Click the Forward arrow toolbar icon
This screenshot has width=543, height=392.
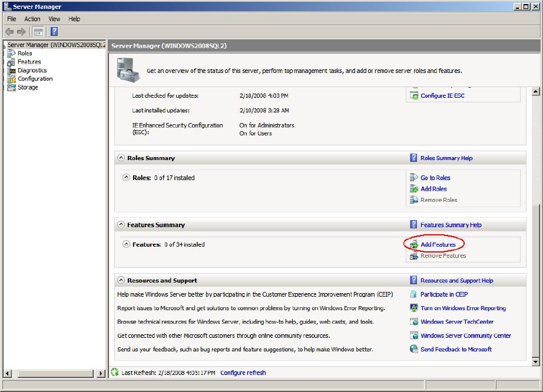pos(21,32)
